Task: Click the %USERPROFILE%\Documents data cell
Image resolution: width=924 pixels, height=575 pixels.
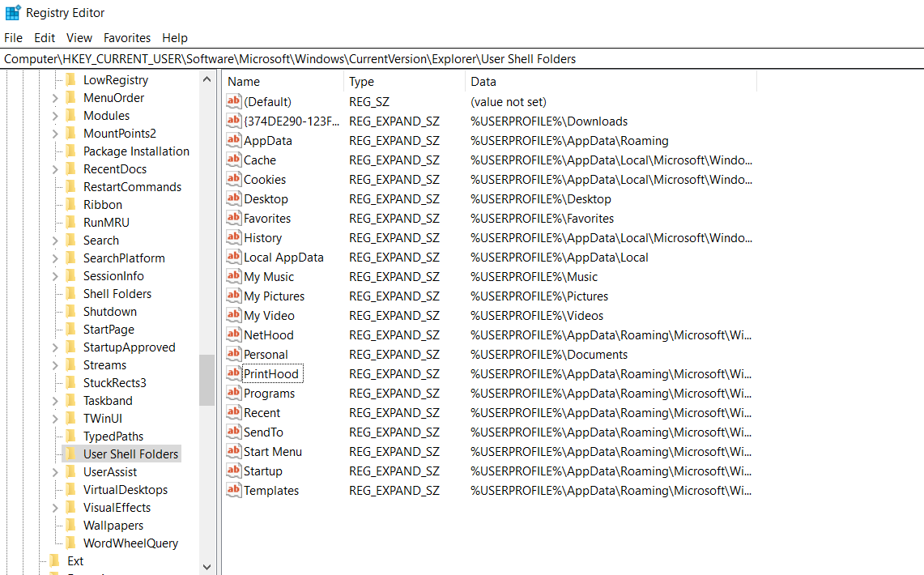Action: [x=548, y=354]
